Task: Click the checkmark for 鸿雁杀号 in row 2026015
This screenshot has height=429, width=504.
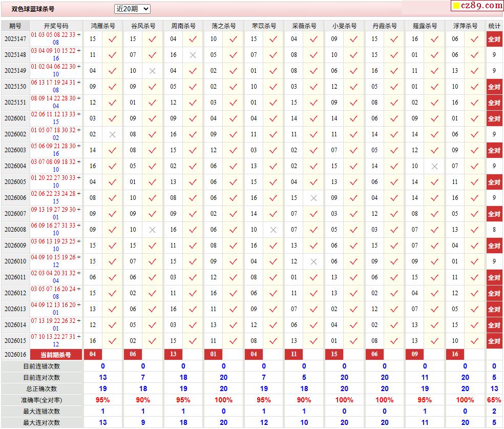Action: coord(112,341)
